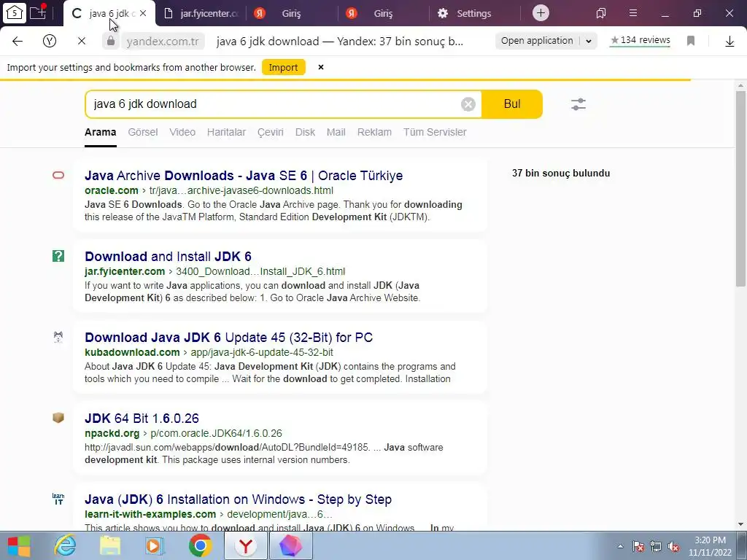Open Download Java JDK 6 Update 45 result
This screenshot has width=747, height=560.
coord(228,337)
